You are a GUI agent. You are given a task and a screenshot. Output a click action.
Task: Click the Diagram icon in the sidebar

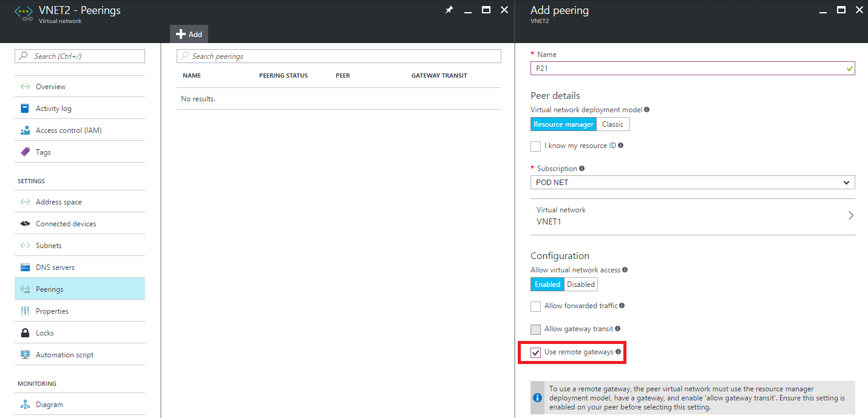25,405
